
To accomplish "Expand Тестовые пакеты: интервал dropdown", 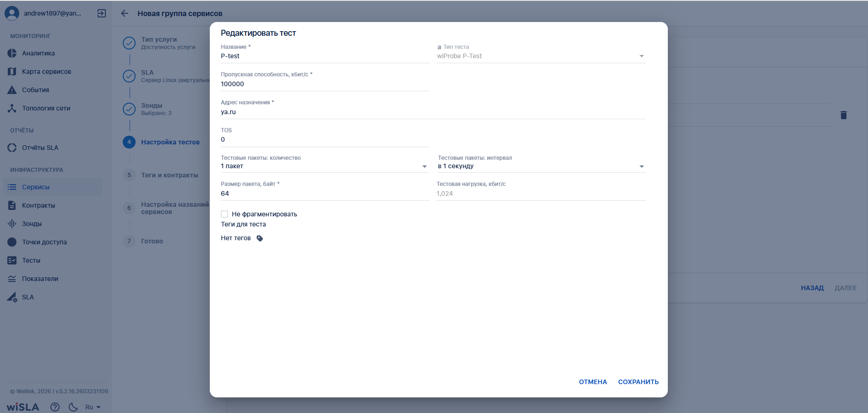I will [541, 166].
